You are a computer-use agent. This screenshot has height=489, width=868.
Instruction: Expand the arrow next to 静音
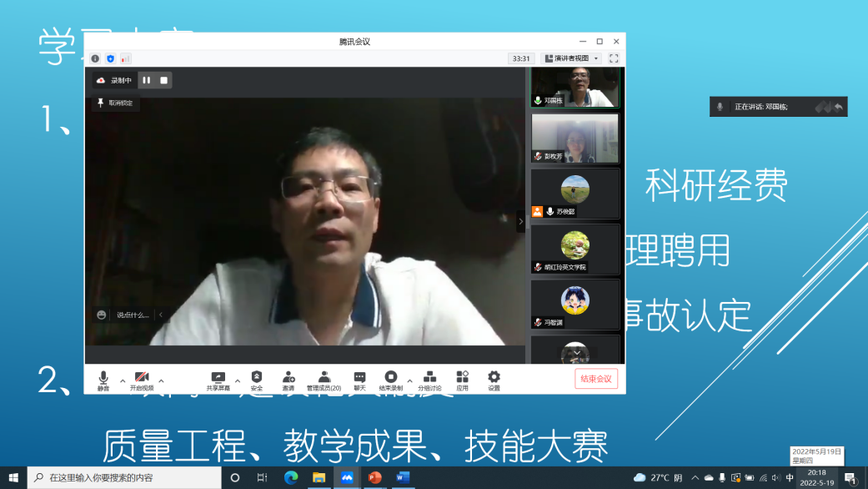[123, 381]
